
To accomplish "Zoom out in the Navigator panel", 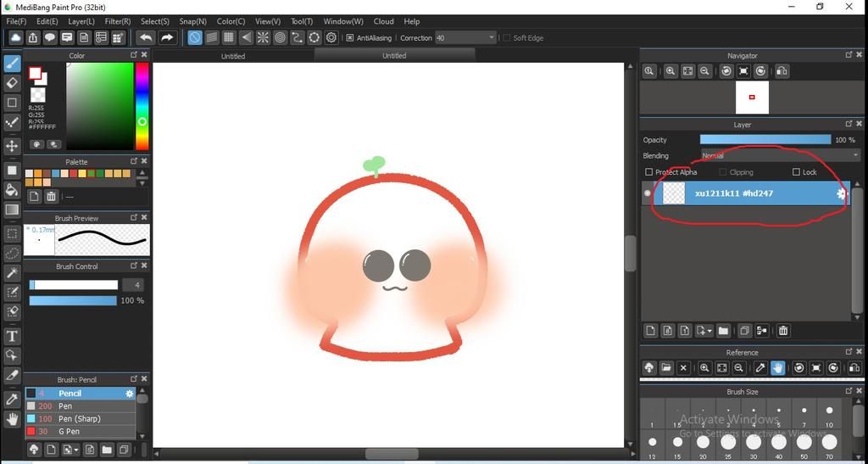I will [704, 71].
